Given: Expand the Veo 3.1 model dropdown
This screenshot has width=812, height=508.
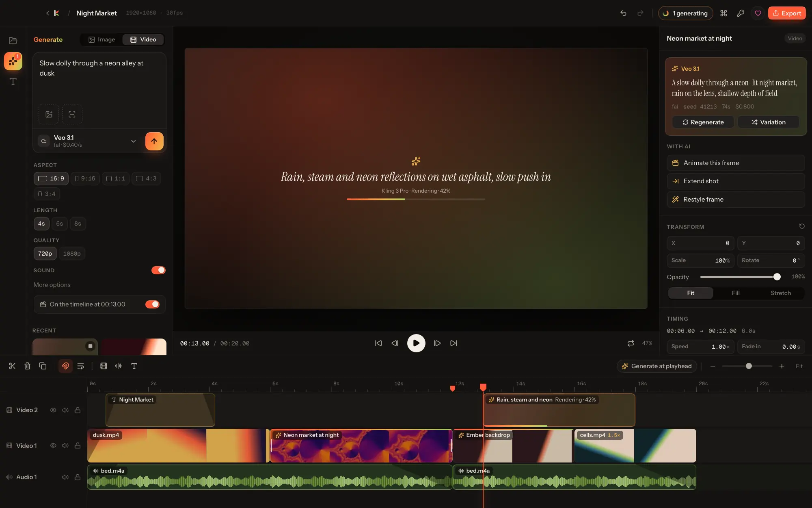Looking at the screenshot, I should point(133,141).
